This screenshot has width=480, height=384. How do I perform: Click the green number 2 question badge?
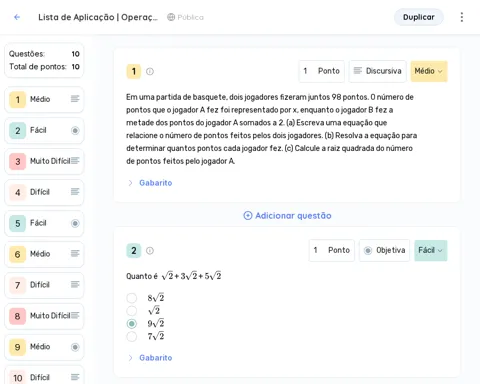click(x=134, y=251)
